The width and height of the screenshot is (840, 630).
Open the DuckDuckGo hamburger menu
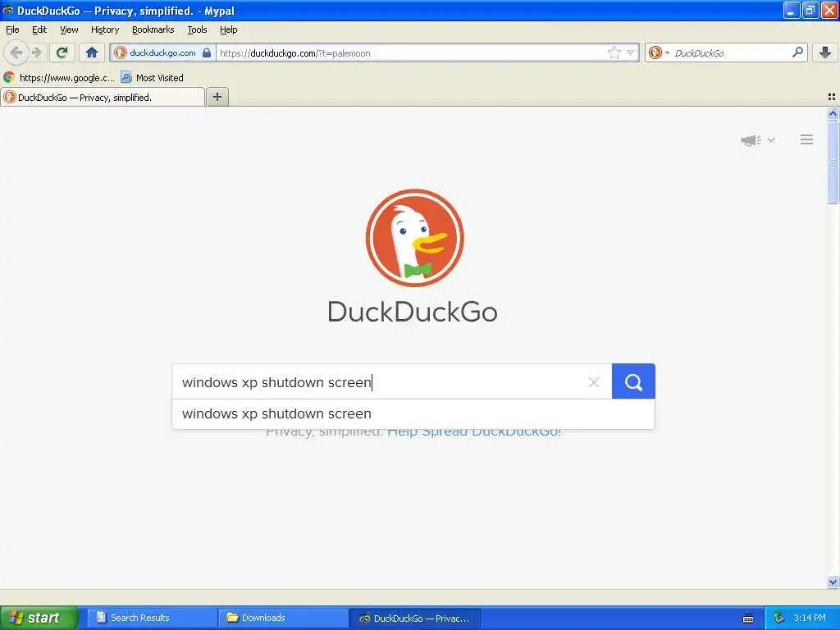point(807,139)
